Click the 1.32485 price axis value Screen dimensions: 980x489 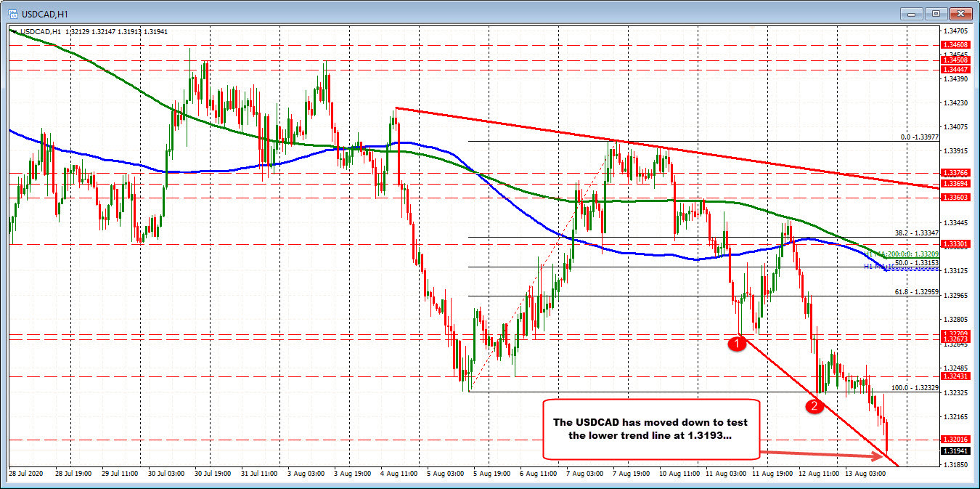click(x=955, y=368)
